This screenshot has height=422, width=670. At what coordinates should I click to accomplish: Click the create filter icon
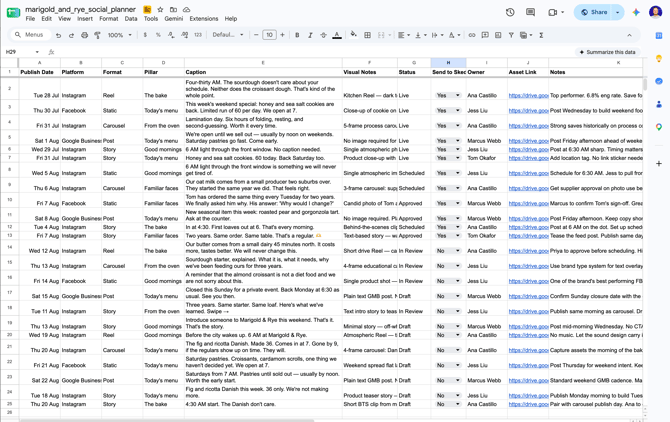tap(511, 35)
